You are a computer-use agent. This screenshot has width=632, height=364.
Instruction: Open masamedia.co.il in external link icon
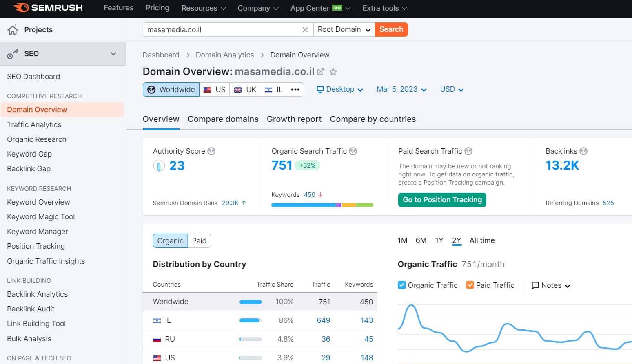321,71
